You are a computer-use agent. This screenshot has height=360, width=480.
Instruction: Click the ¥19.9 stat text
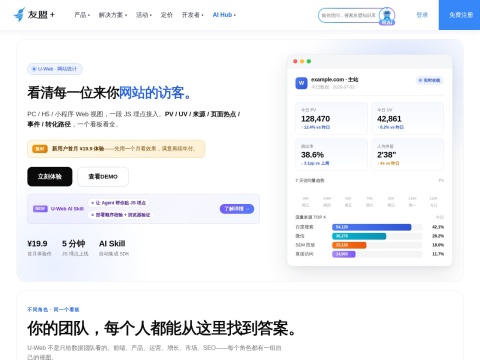37,244
